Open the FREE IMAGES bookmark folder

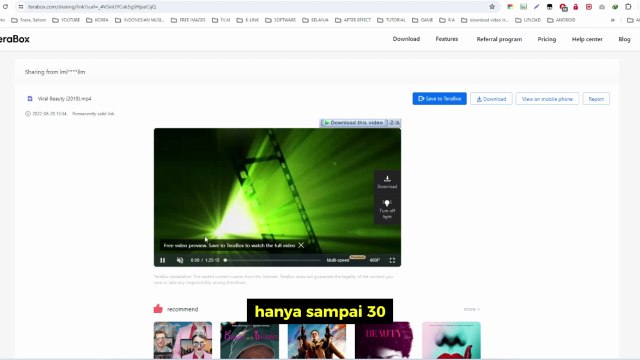click(x=188, y=20)
